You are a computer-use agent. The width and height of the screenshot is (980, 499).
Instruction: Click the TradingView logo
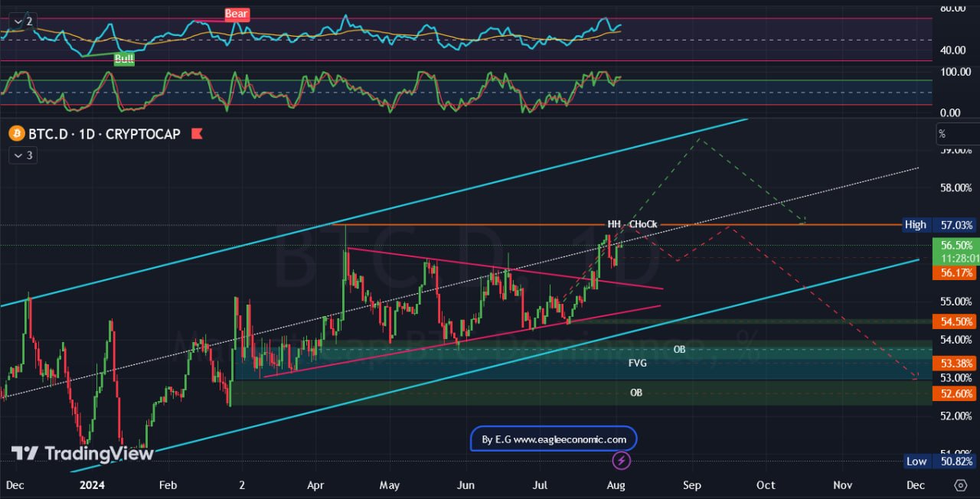point(82,453)
